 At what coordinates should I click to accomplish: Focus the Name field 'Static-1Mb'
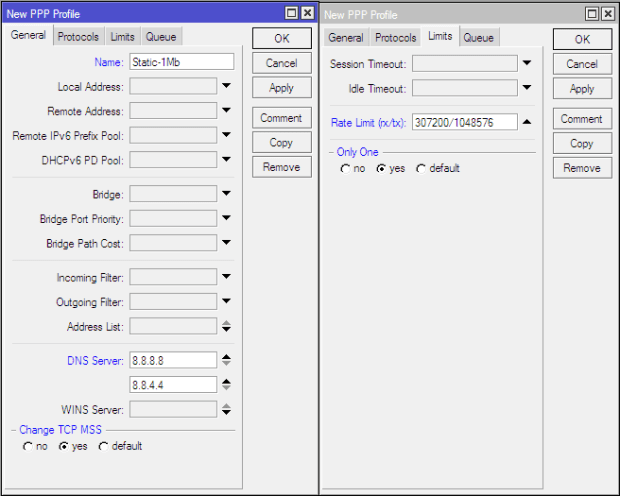click(181, 62)
